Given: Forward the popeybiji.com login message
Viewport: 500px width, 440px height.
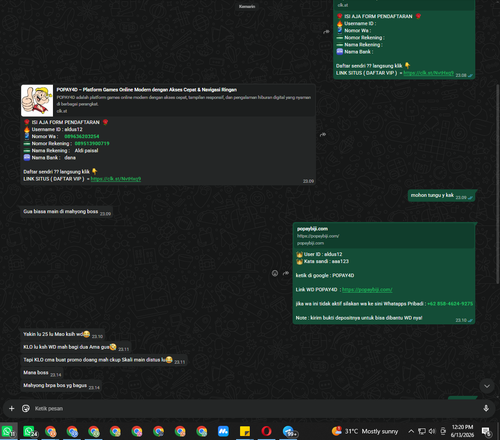Looking at the screenshot, I should tap(286, 273).
